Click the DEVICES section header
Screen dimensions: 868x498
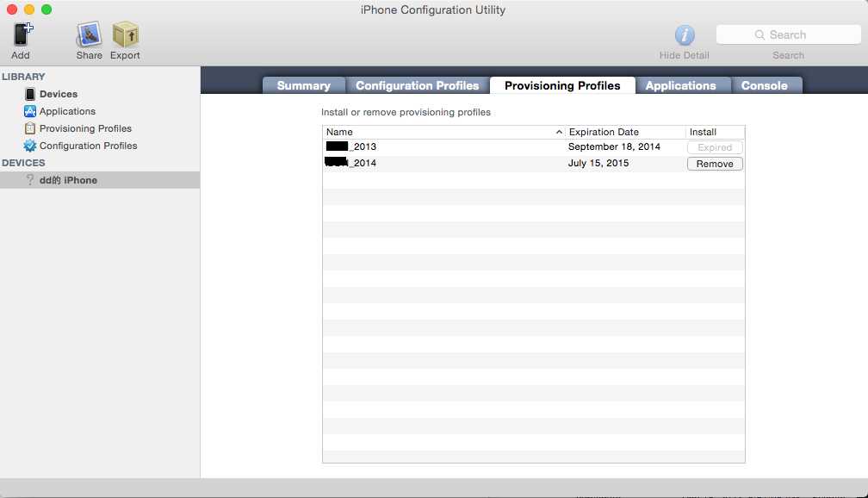coord(23,163)
